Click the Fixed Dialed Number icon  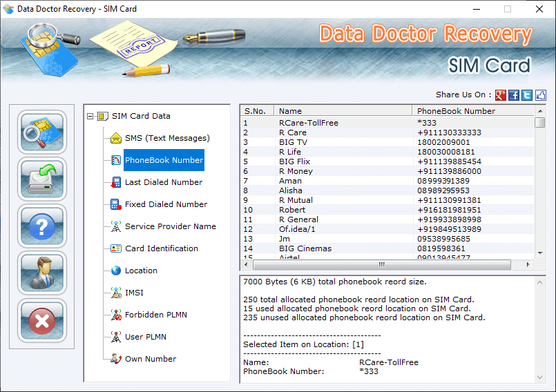click(116, 204)
